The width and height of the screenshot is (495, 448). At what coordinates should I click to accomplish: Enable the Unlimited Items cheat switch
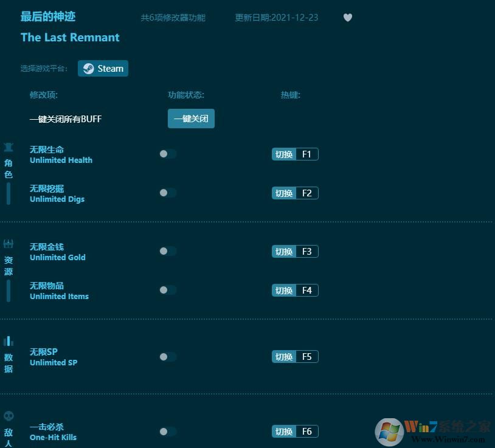(167, 290)
